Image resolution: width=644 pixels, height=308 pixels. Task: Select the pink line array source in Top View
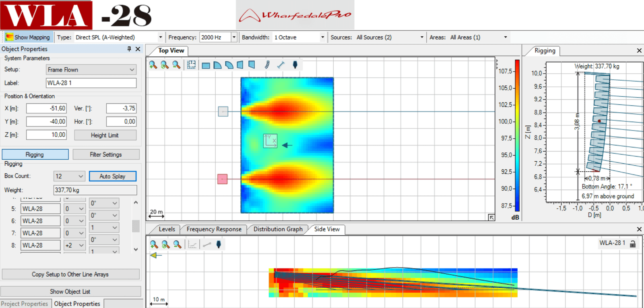click(x=223, y=179)
